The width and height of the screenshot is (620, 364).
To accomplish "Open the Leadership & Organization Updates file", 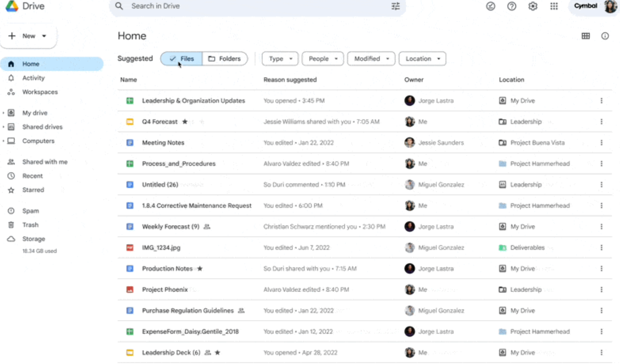I will [x=193, y=100].
